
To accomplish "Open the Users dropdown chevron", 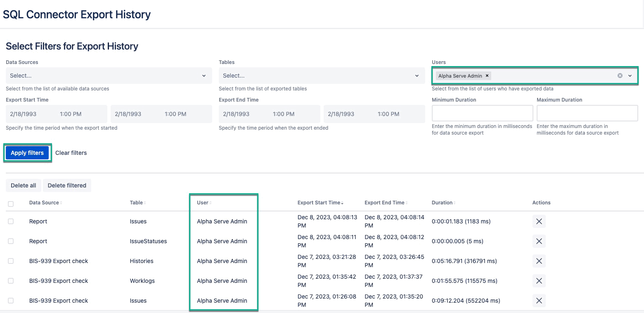I will pyautogui.click(x=630, y=76).
